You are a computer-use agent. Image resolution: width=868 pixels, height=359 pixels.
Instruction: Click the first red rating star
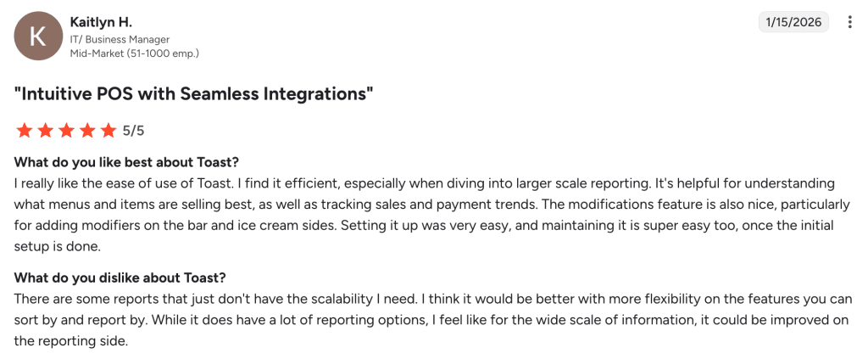click(24, 131)
